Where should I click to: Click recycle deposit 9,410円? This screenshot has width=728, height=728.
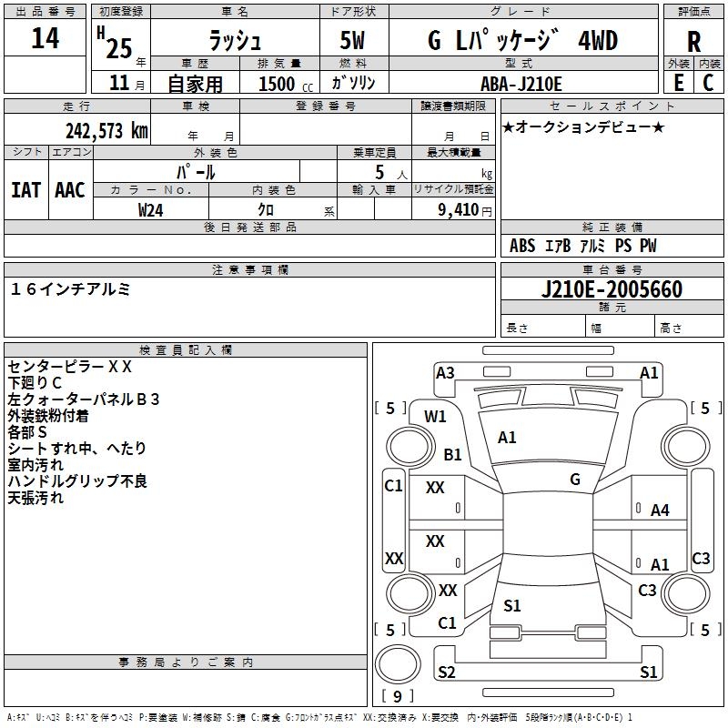(x=465, y=210)
